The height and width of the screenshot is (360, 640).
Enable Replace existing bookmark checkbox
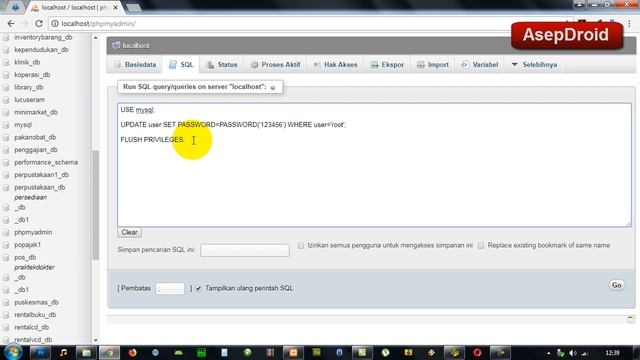click(x=481, y=245)
